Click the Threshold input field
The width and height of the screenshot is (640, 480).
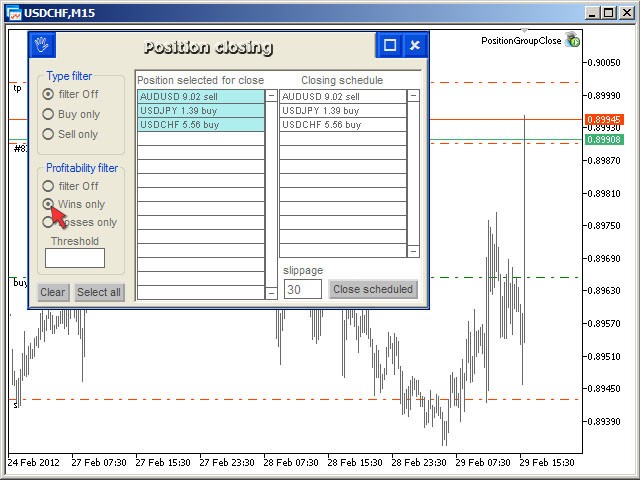coord(75,258)
